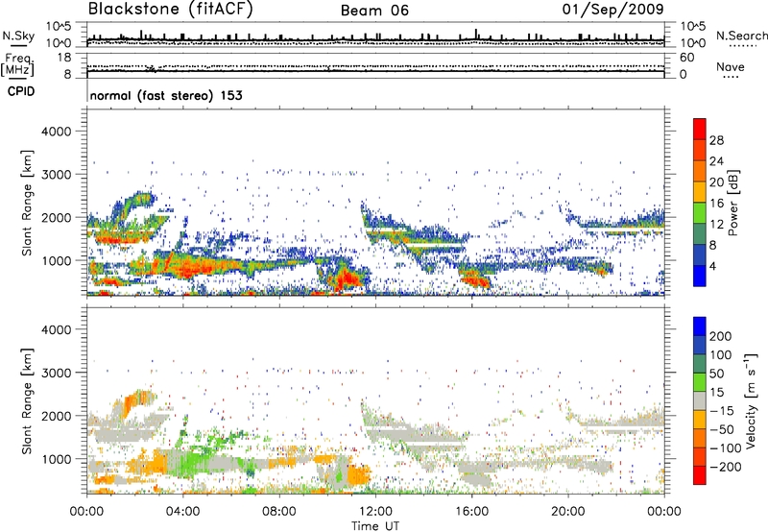
Task: Click the '12' value on power scale
Action: 716,224
